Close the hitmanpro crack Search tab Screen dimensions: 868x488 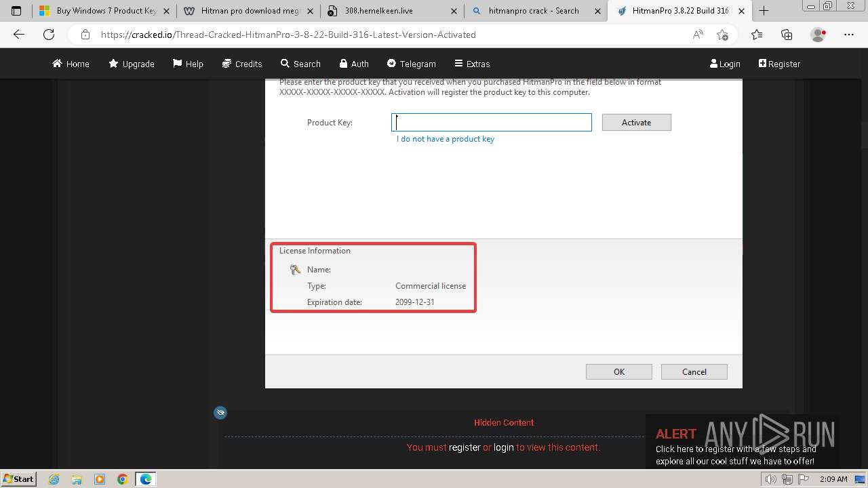pyautogui.click(x=597, y=11)
